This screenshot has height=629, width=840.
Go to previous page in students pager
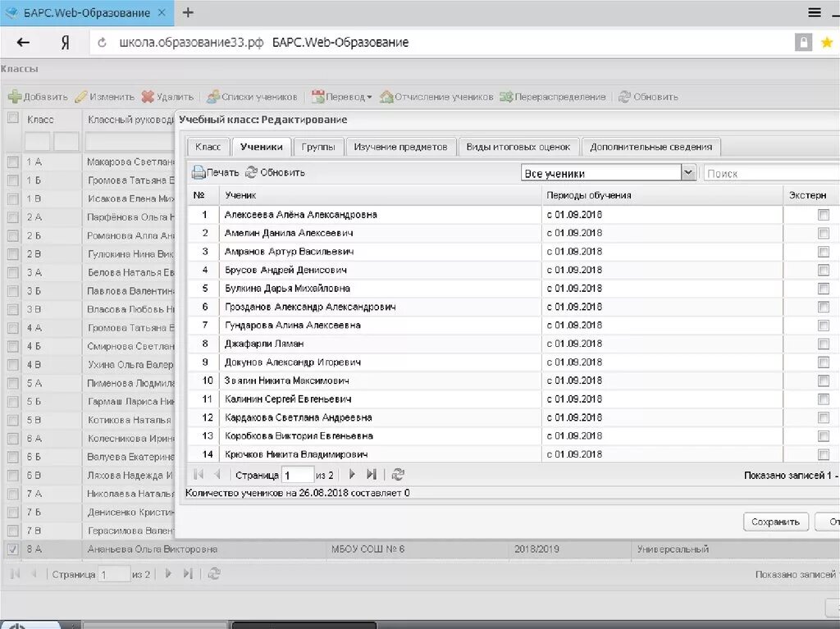217,475
